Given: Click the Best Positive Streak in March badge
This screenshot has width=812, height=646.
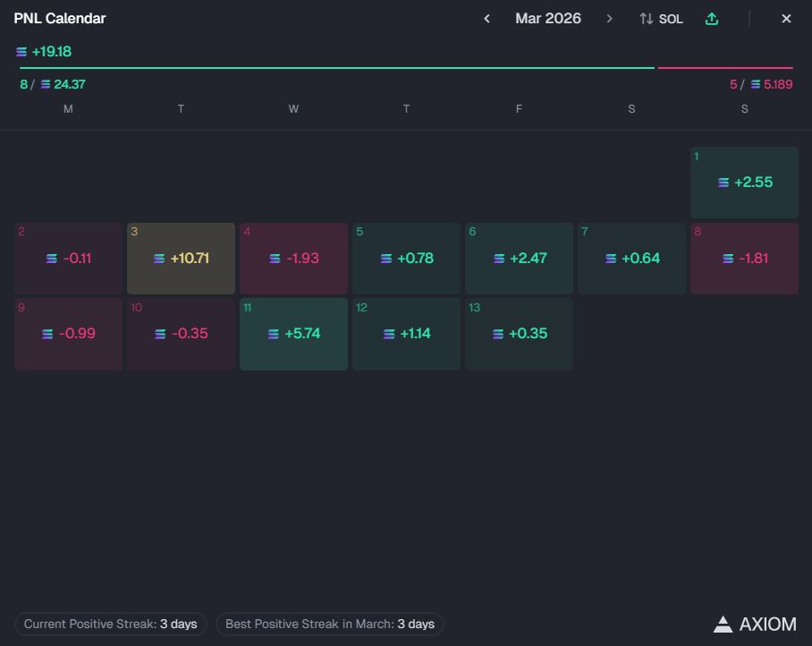Looking at the screenshot, I should pos(330,624).
